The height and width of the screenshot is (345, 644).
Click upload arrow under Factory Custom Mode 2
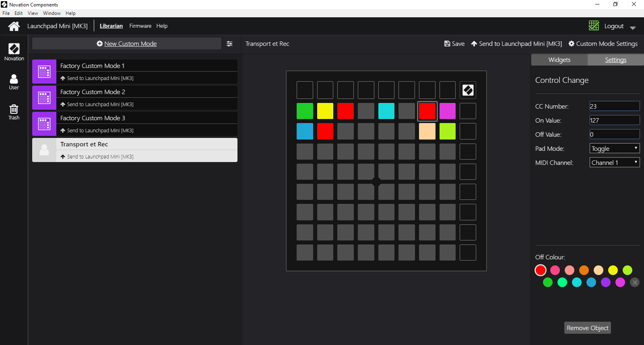[63, 104]
